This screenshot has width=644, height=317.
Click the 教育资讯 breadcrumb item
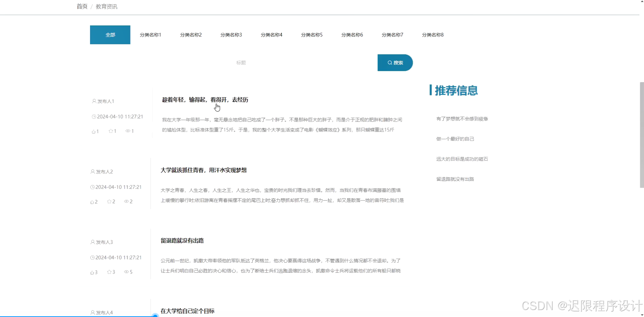[x=106, y=7]
